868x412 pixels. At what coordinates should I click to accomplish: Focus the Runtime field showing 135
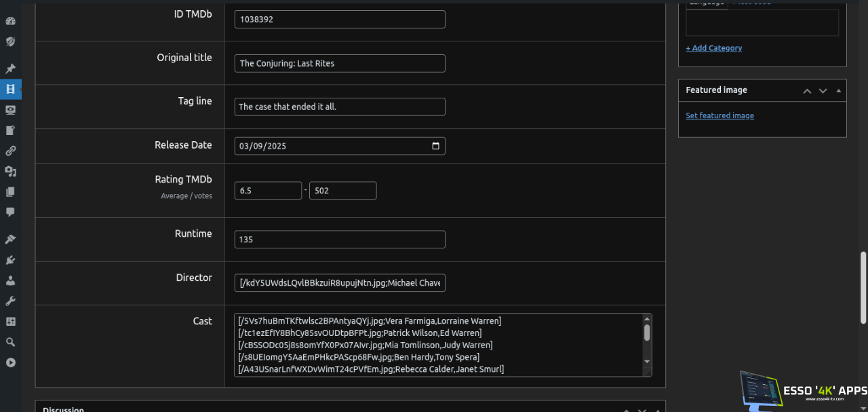pyautogui.click(x=339, y=240)
